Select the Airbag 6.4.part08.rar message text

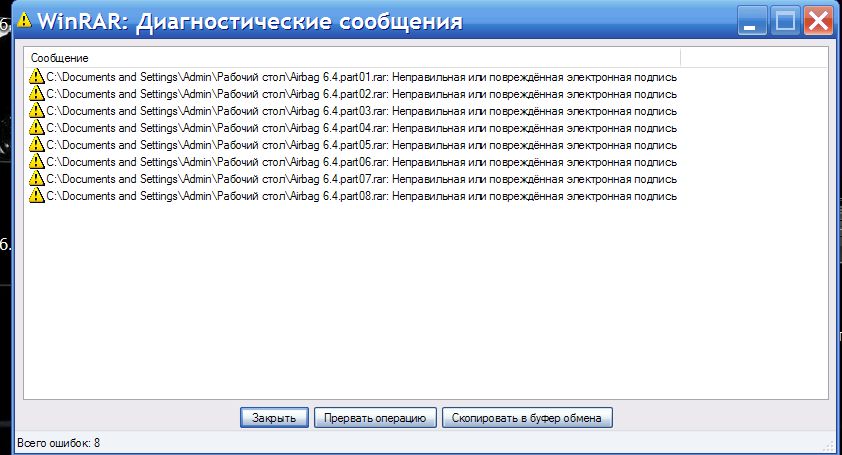coord(361,196)
